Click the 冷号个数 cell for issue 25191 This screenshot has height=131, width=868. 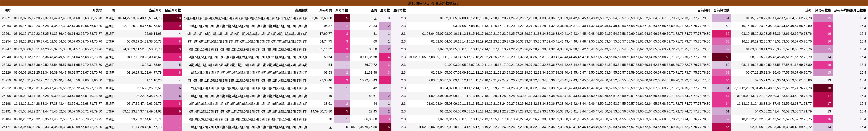click(342, 111)
